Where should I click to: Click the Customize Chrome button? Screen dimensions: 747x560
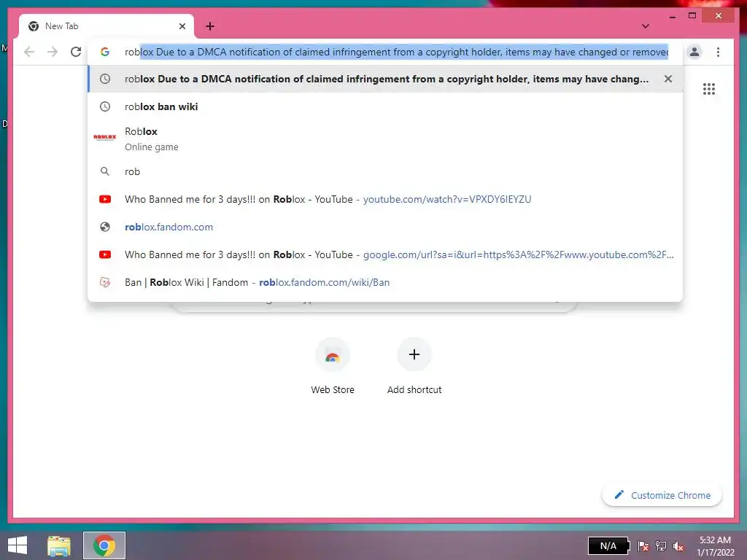click(x=662, y=495)
